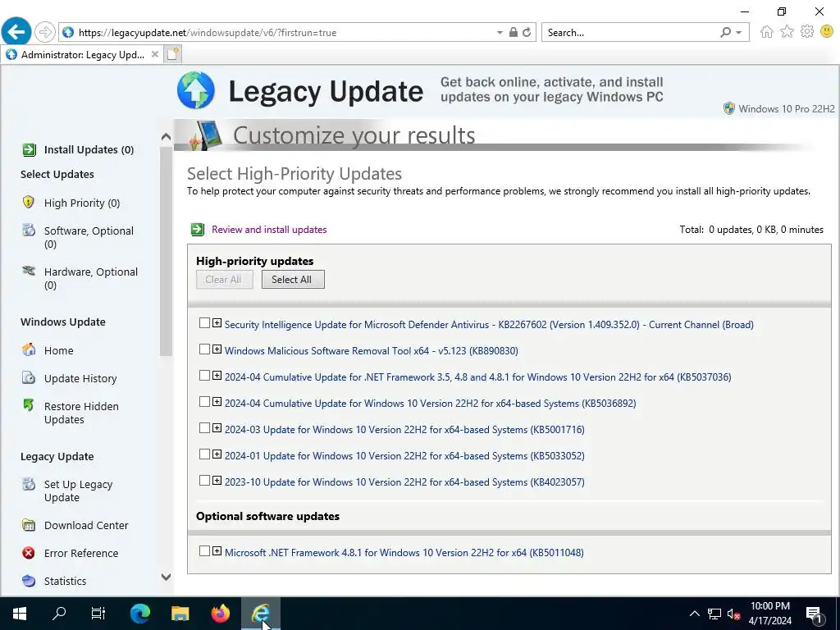The height and width of the screenshot is (630, 840).
Task: Open Favorites star icon
Action: tap(787, 32)
